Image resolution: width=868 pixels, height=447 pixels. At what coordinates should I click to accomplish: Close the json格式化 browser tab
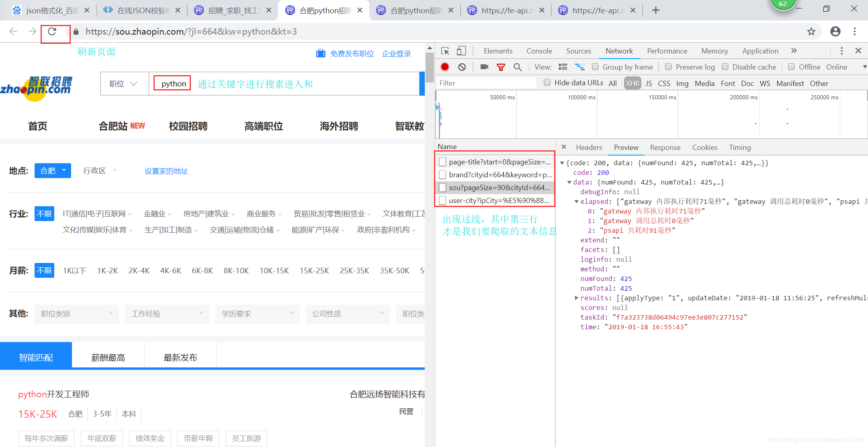(87, 10)
